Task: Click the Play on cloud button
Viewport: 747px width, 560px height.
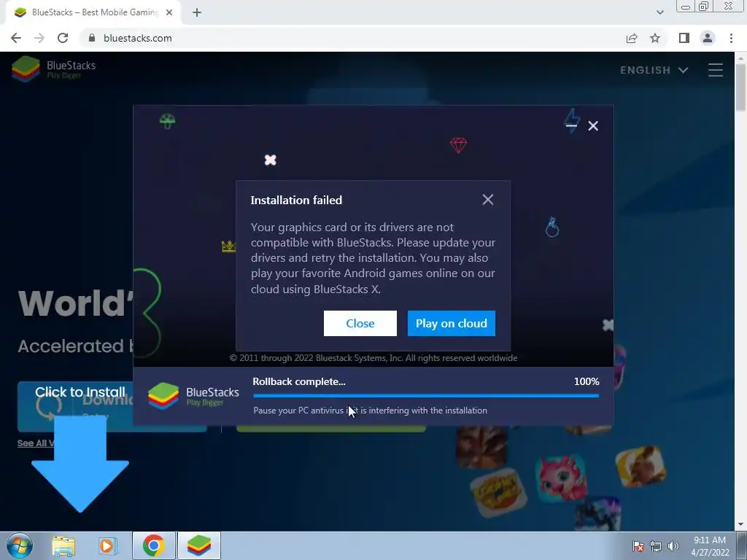Action: point(451,323)
